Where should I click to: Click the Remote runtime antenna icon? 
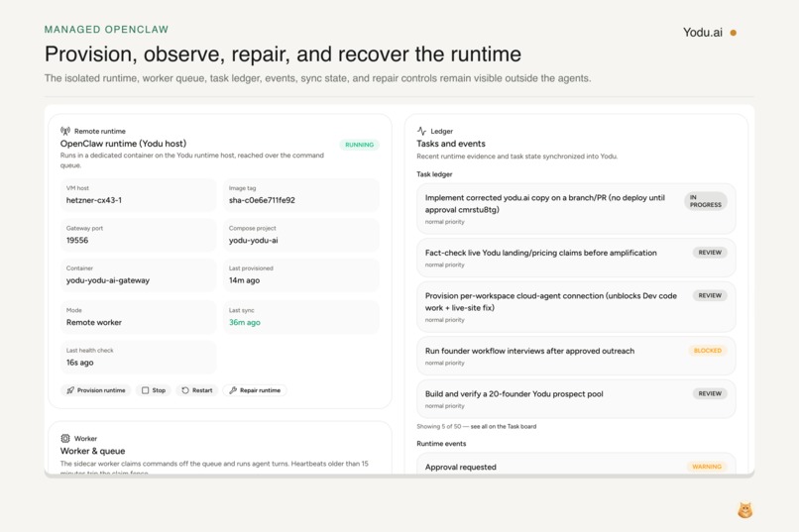click(65, 131)
